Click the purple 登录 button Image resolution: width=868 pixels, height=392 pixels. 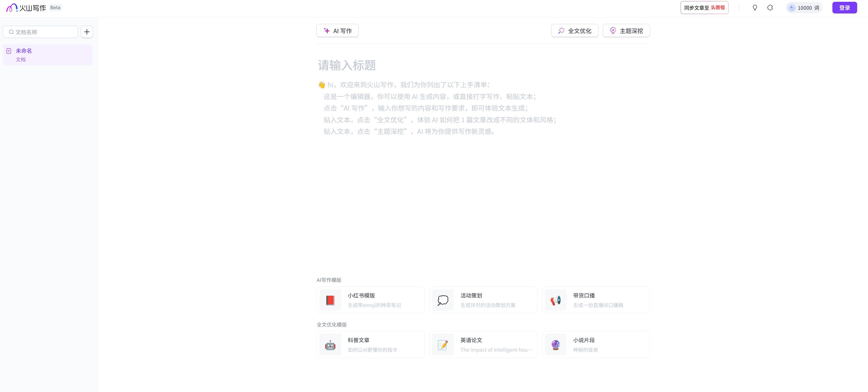point(845,7)
